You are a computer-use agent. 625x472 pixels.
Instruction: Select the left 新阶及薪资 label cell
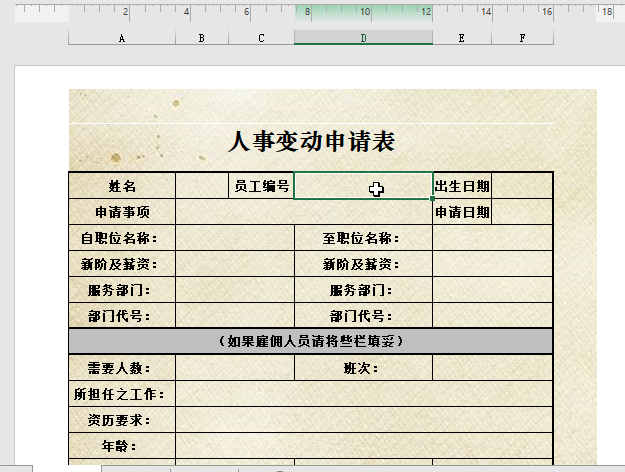pyautogui.click(x=122, y=264)
